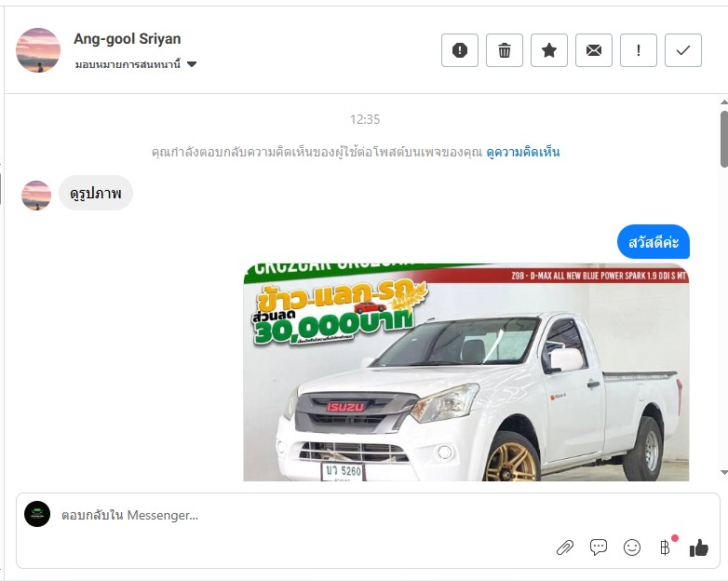
Task: Click the page's black profile avatar by reply box
Action: [37, 514]
